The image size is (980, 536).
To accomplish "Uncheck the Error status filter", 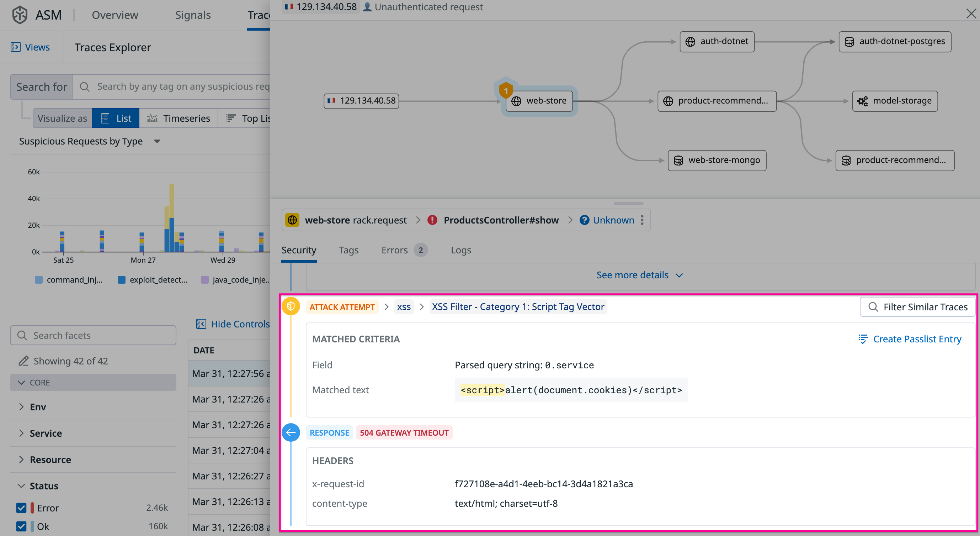I will point(21,508).
